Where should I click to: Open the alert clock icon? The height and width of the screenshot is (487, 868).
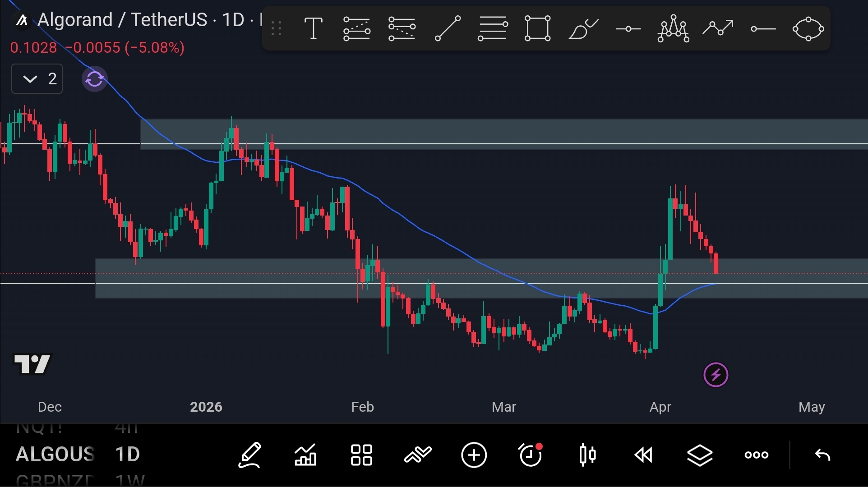[531, 455]
